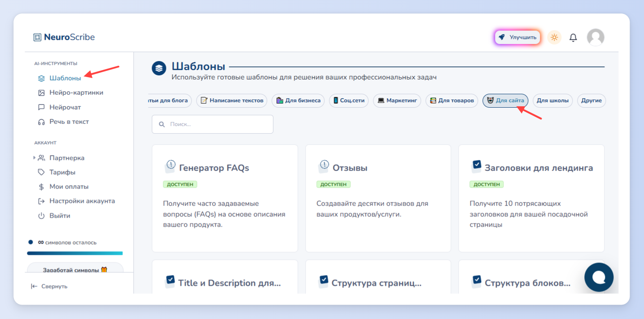Open the notifications bell
This screenshot has height=319, width=644.
tap(573, 38)
